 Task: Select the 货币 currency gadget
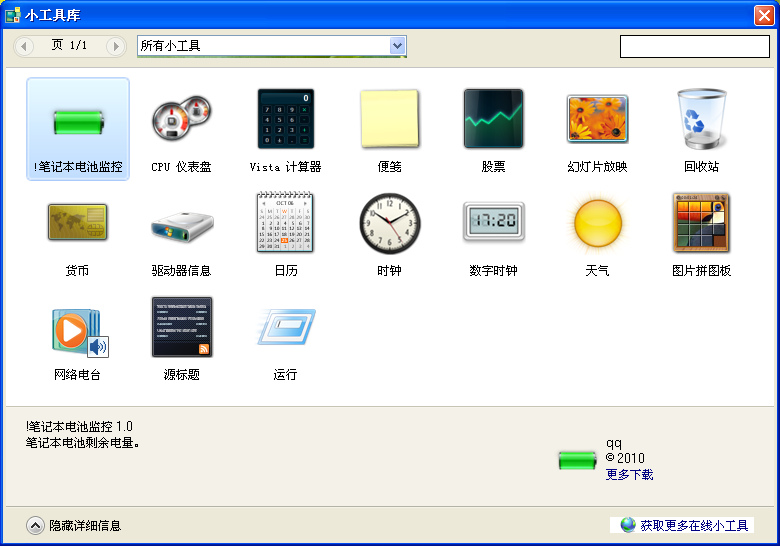tap(77, 224)
